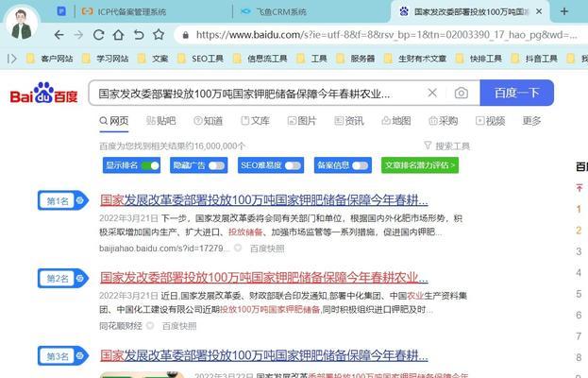Click the browser address bar URL
The image size is (588, 378).
pos(386,35)
